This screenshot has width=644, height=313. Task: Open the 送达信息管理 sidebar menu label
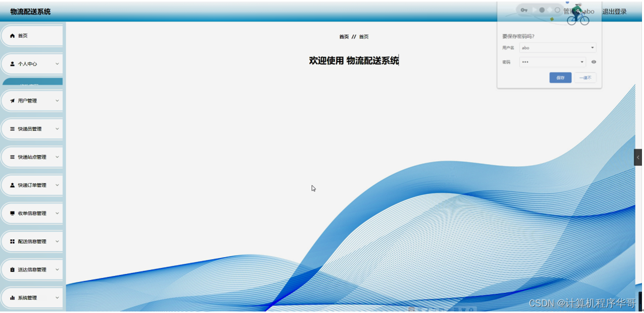click(x=32, y=270)
